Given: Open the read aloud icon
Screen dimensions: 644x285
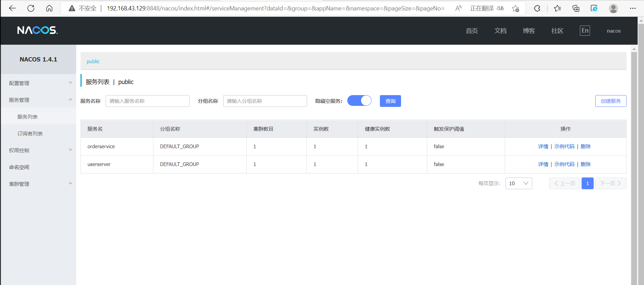Looking at the screenshot, I should (x=458, y=8).
